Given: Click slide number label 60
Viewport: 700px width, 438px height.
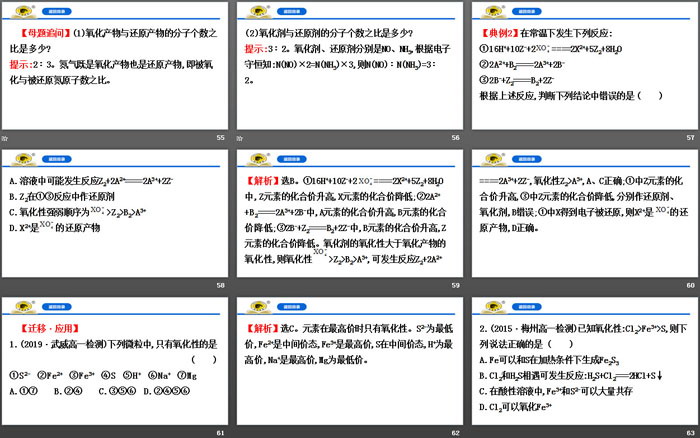Looking at the screenshot, I should pos(691,285).
